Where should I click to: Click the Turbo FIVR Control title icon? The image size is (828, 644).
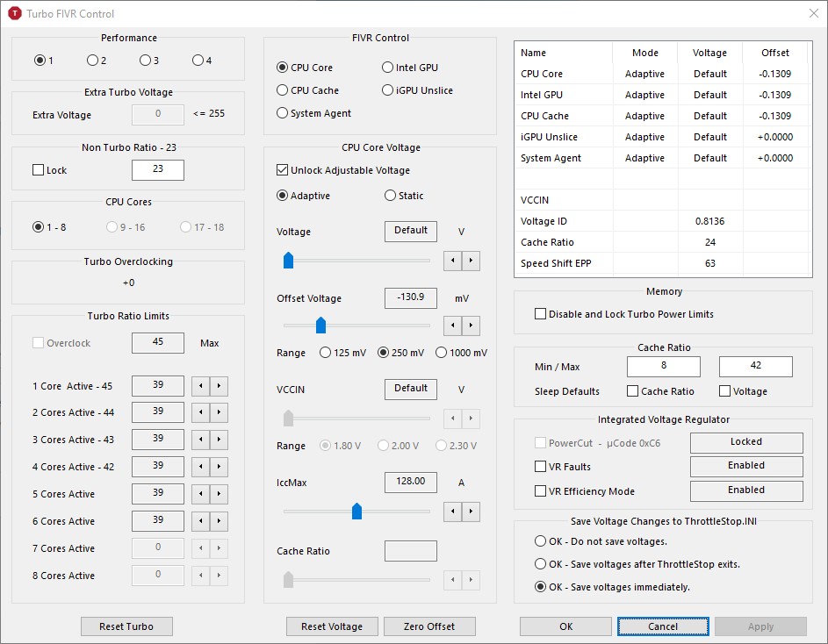pyautogui.click(x=15, y=14)
